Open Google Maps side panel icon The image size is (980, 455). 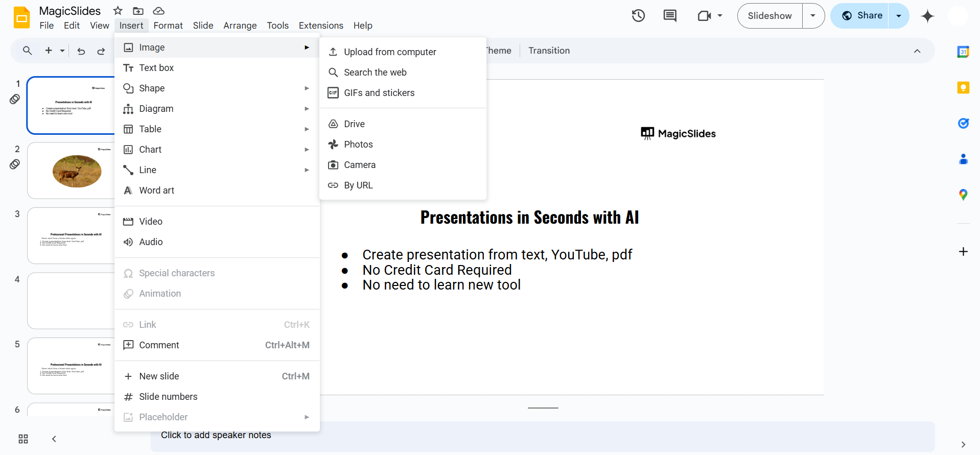coord(963,195)
